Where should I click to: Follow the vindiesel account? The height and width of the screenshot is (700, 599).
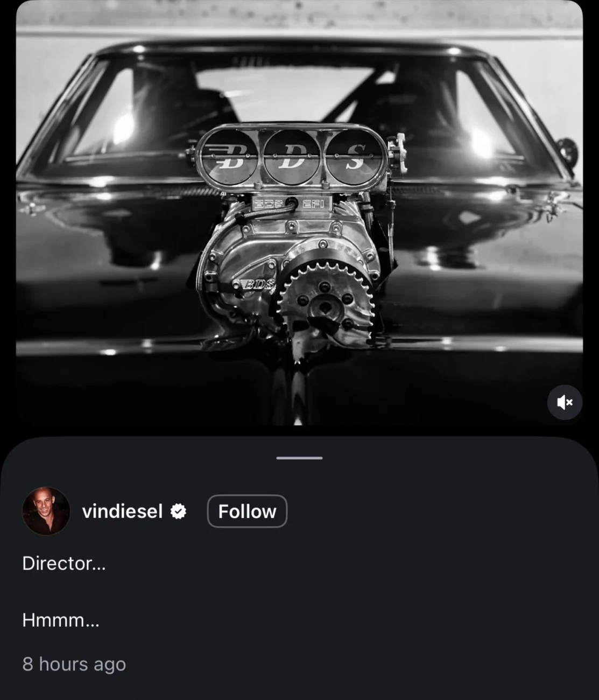click(247, 511)
